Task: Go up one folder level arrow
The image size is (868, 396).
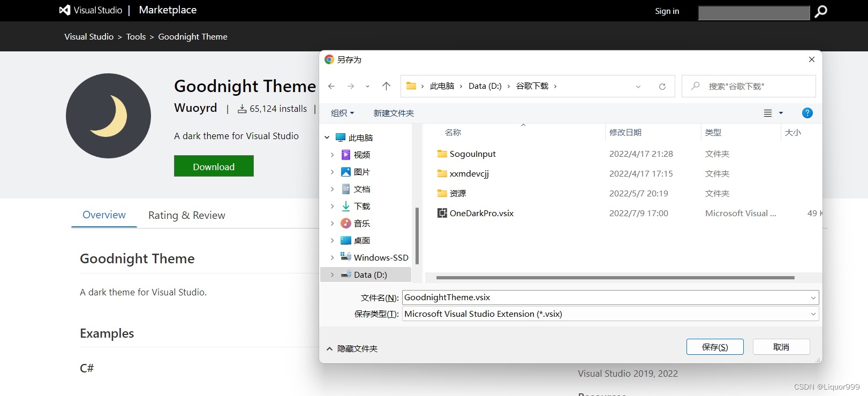Action: 387,86
